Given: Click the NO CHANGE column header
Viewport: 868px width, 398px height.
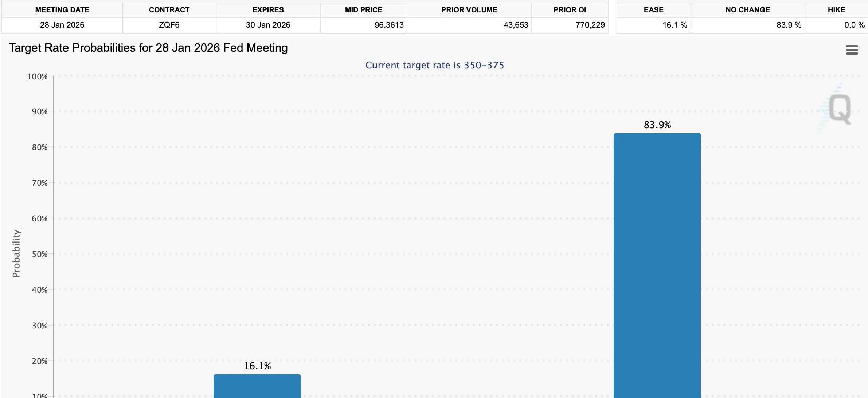Looking at the screenshot, I should [747, 10].
